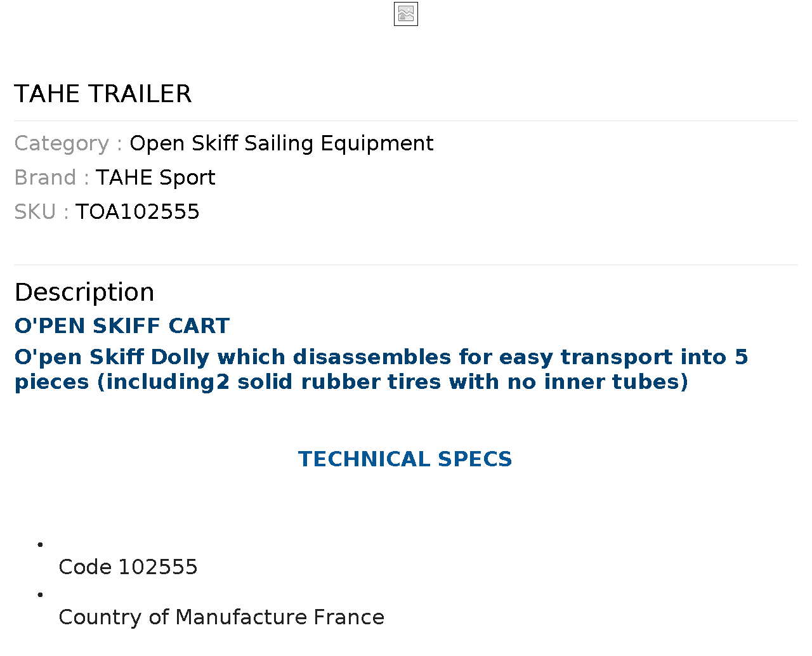This screenshot has width=812, height=656.
Task: Click the Description section heading
Action: [x=84, y=292]
